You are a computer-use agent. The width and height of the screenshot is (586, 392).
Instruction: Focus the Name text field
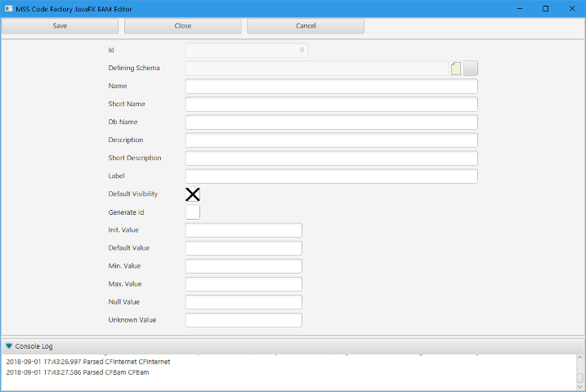pyautogui.click(x=331, y=87)
